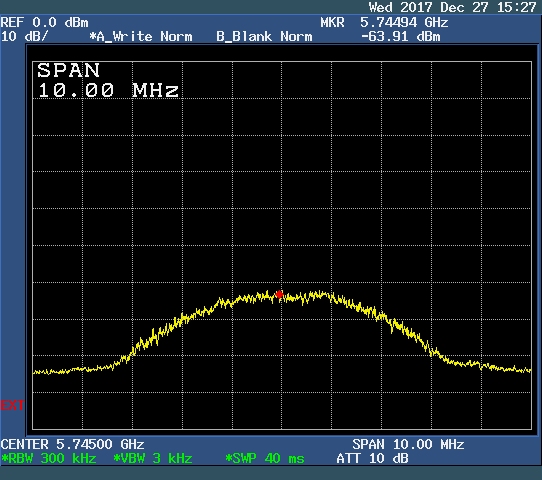Viewport: 542px width, 480px height.
Task: Click the REF 0.0 dBm readout
Action: coord(44,23)
